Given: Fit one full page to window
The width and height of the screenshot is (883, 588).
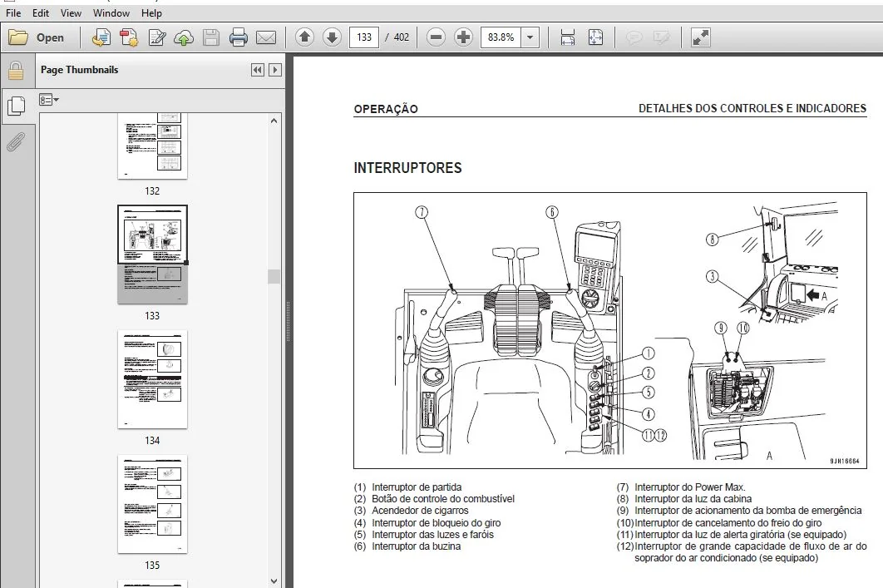Looking at the screenshot, I should 595,37.
